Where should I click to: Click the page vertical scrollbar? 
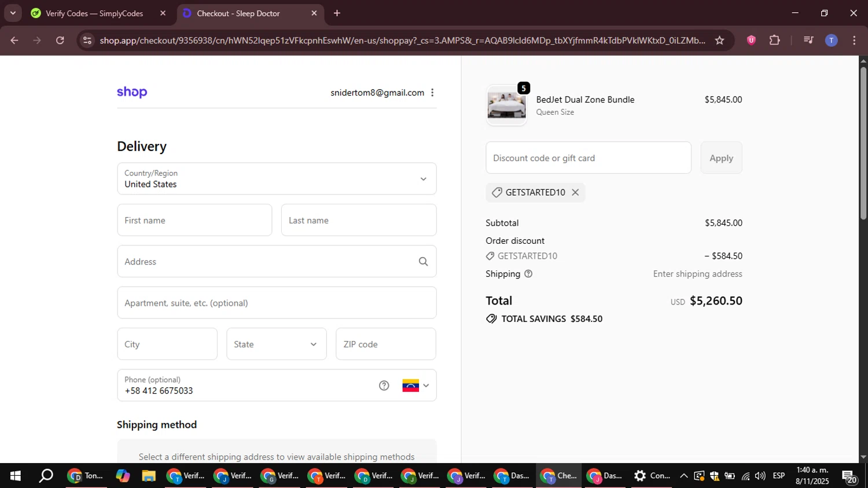tap(863, 144)
